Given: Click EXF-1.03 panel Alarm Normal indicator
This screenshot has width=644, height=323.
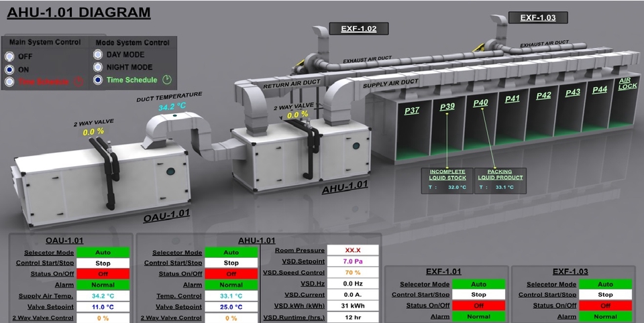Looking at the screenshot, I should [x=605, y=316].
